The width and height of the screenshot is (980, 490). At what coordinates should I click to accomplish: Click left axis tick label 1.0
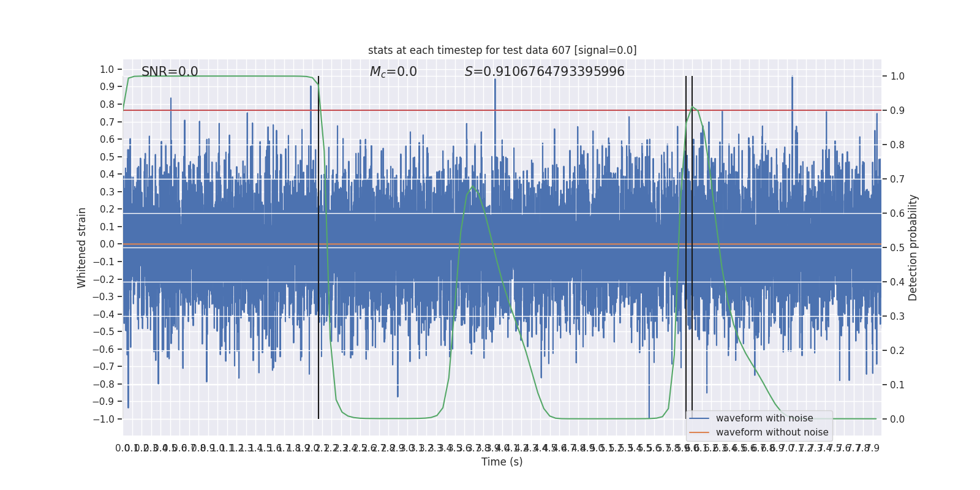(x=107, y=69)
